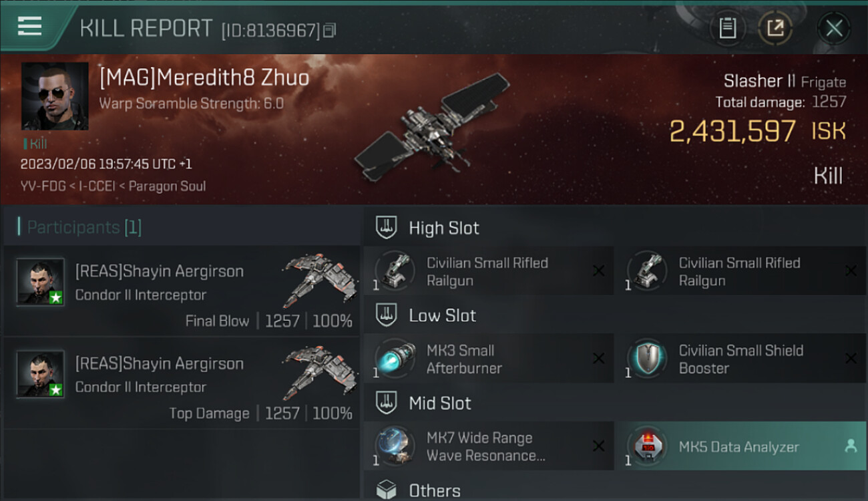Copy the kill report ID
This screenshot has width=868, height=501.
(329, 31)
